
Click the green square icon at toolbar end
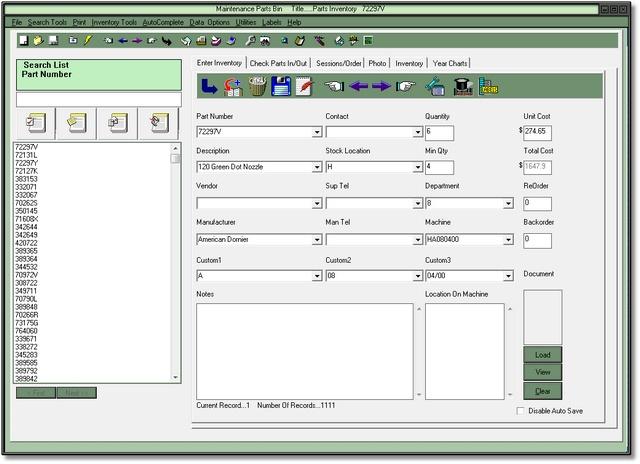(368, 40)
